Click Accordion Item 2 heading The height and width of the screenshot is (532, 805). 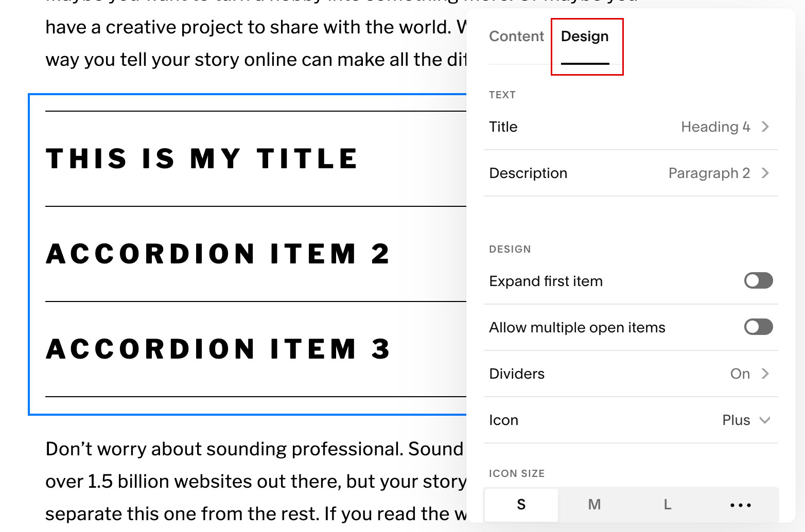click(218, 254)
